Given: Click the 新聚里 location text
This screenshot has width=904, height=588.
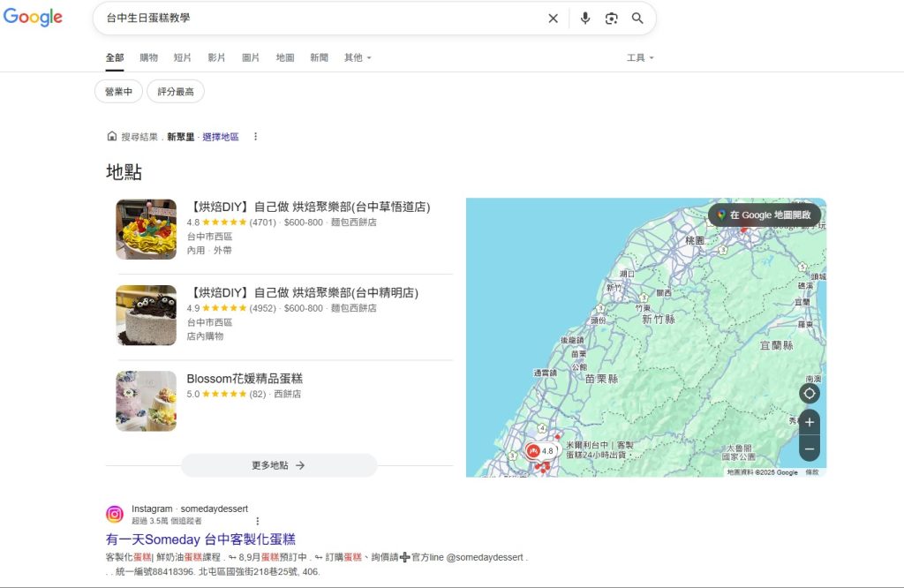Looking at the screenshot, I should (180, 137).
